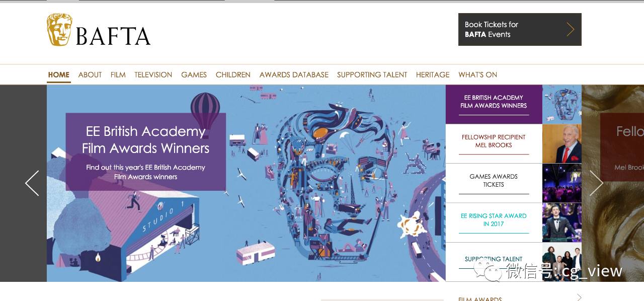Open the BAFTA mask illustration thumbnail

coord(562,104)
